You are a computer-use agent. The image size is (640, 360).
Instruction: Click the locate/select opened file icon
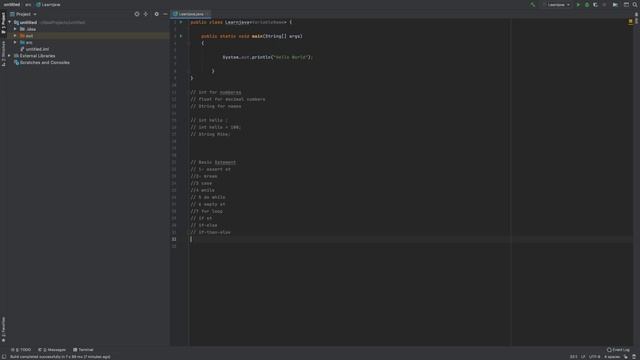coord(137,14)
